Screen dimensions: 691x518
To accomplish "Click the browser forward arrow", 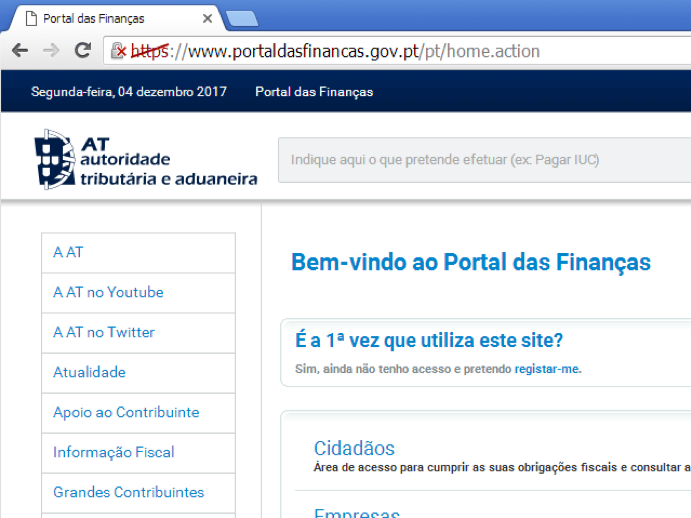I will pos(51,51).
